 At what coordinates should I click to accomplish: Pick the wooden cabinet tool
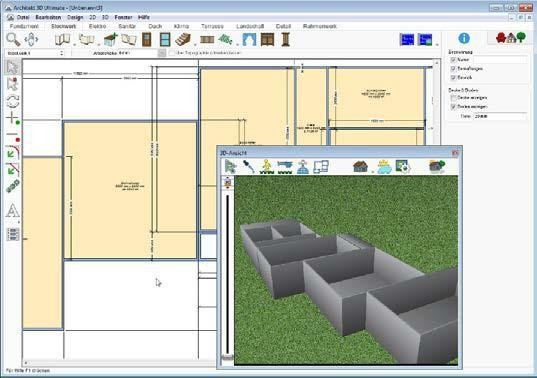pos(267,40)
